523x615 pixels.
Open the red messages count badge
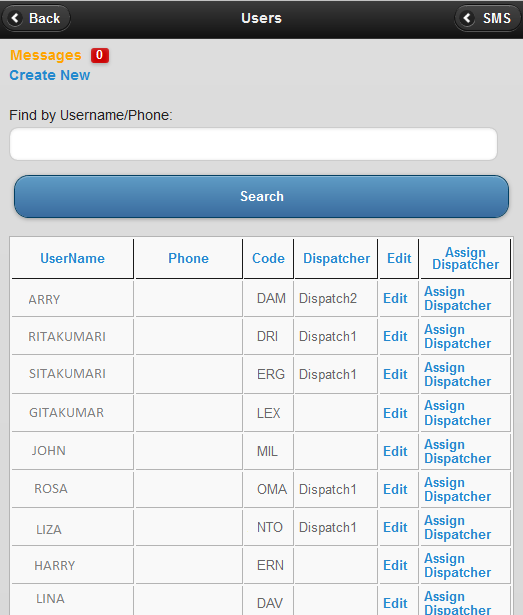coord(100,55)
